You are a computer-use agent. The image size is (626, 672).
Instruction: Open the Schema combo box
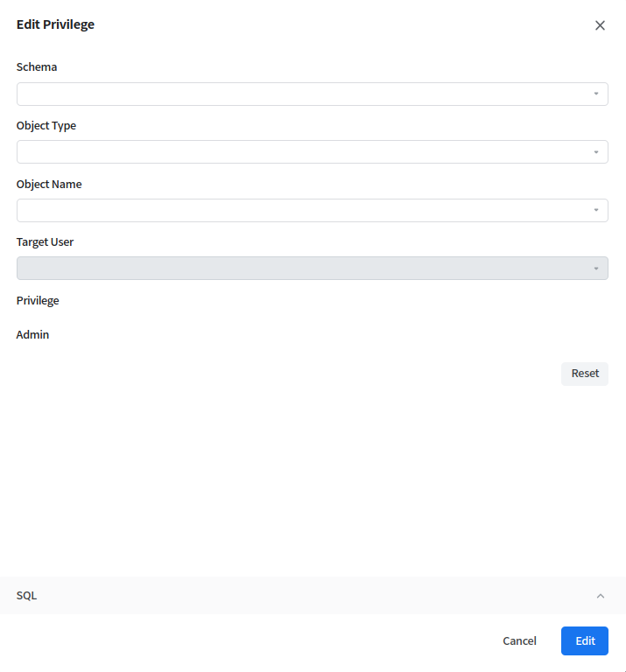tap(298, 94)
